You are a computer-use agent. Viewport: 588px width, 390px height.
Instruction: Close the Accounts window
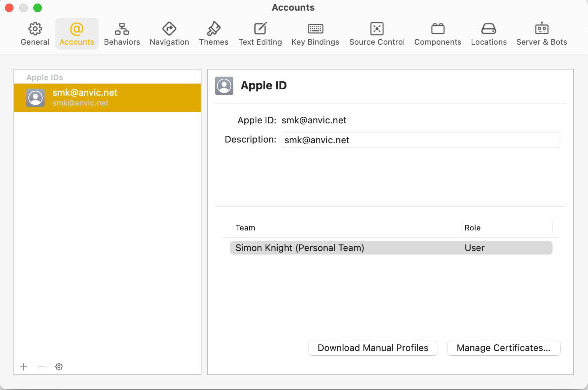coord(9,7)
